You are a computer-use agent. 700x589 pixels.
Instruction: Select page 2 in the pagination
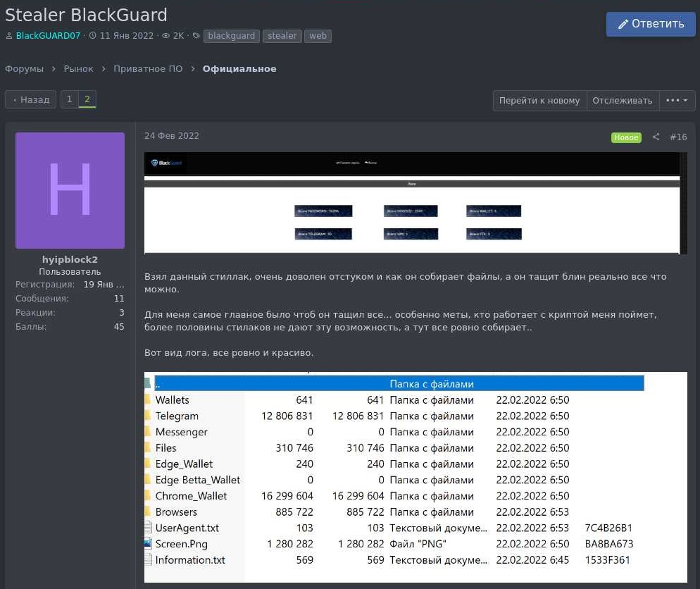point(87,99)
